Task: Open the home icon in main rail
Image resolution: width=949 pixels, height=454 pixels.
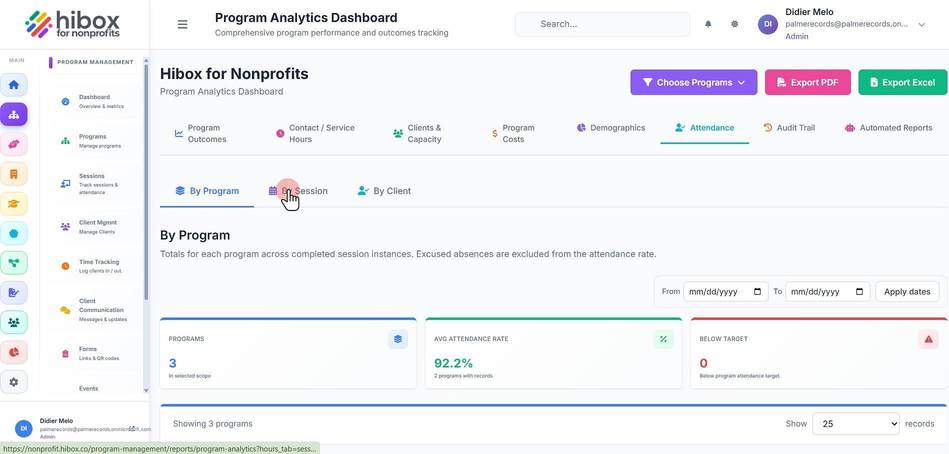Action: coord(14,85)
